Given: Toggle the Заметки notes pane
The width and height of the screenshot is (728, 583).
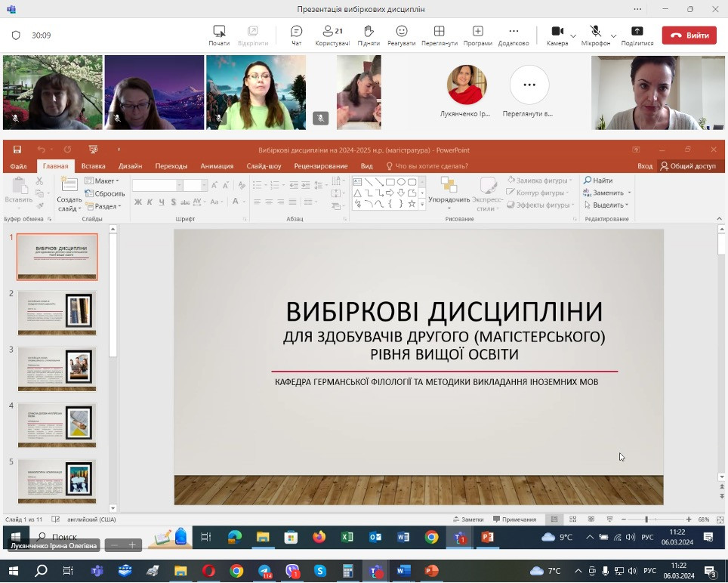Looking at the screenshot, I should [467, 520].
